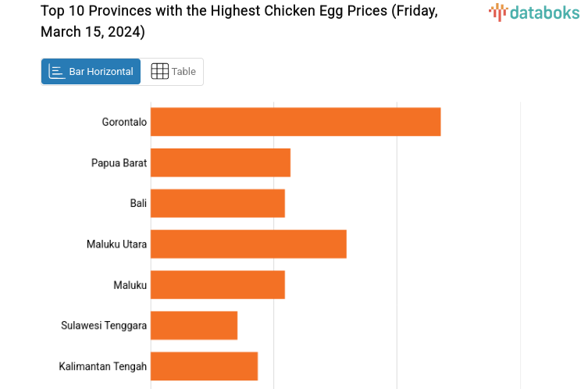The width and height of the screenshot is (588, 389).
Task: Click the horizontal bar chart icon
Action: click(x=57, y=71)
